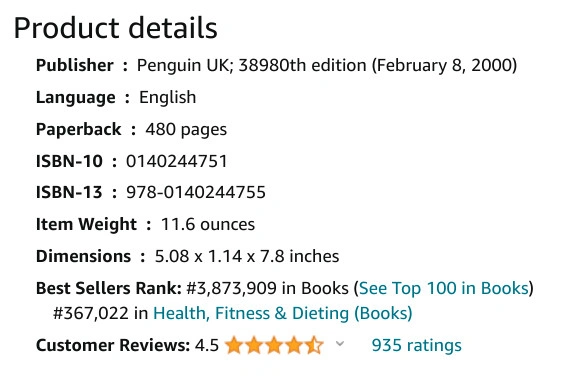
Task: Click the Language value English
Action: tap(168, 98)
